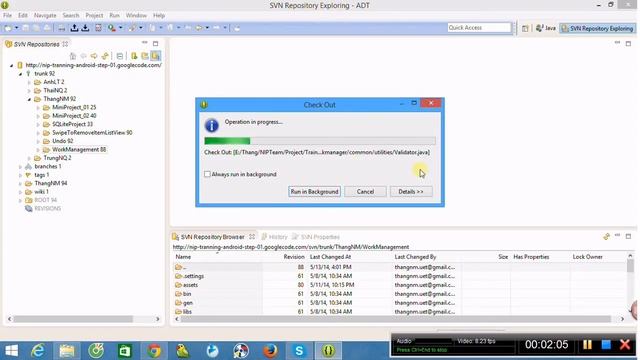This screenshot has width=640, height=360.
Task: Open Firefox from taskbar
Action: [270, 351]
